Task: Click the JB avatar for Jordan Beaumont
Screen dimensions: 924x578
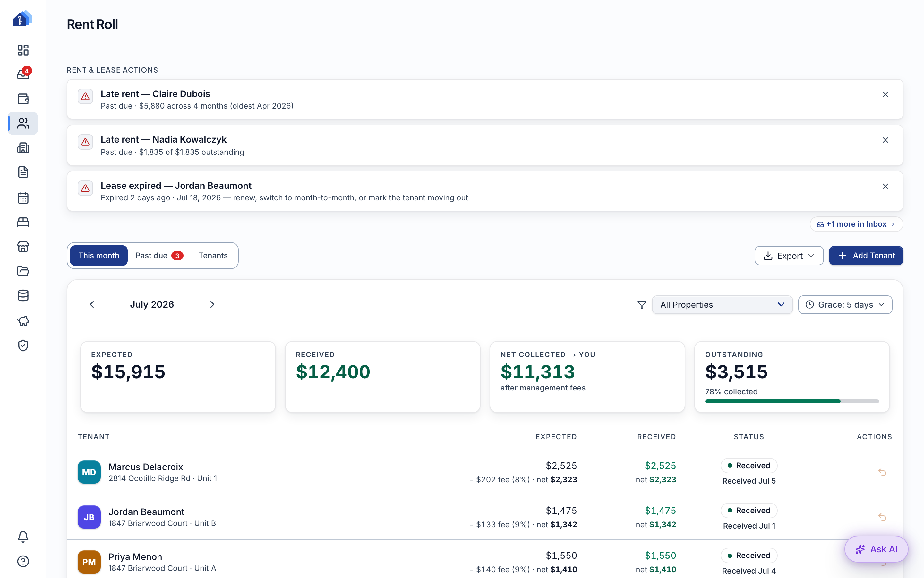Action: (x=89, y=517)
